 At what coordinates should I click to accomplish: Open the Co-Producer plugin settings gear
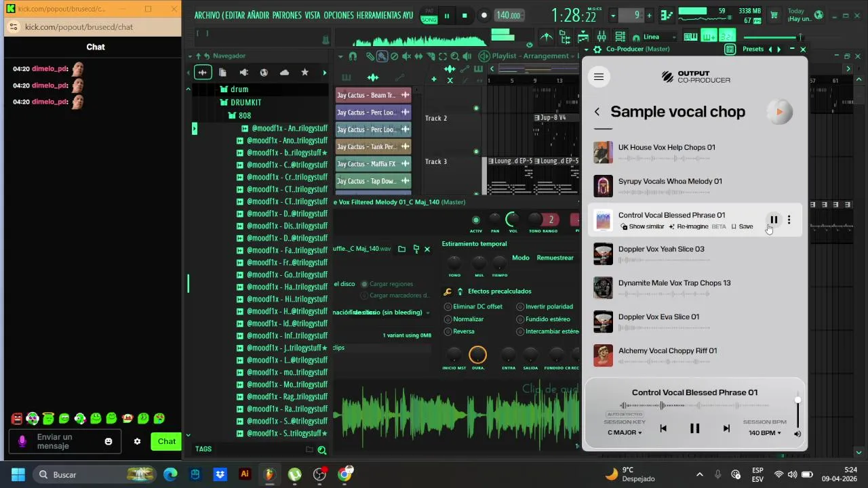click(597, 49)
